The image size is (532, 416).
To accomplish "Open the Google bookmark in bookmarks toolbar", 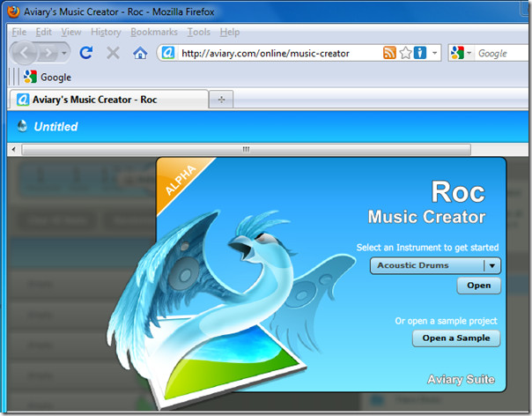I will (x=48, y=77).
